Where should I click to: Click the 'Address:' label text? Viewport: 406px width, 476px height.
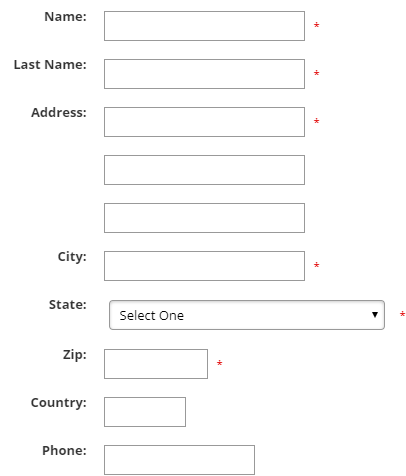(59, 113)
